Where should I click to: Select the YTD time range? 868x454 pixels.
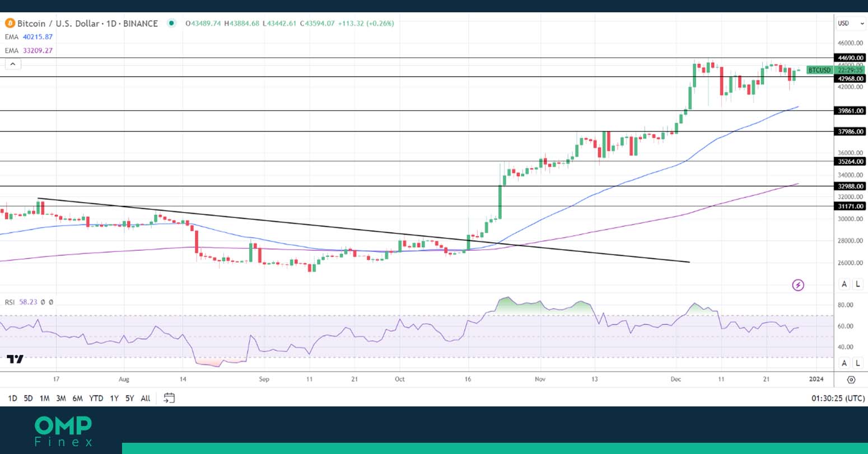click(96, 399)
